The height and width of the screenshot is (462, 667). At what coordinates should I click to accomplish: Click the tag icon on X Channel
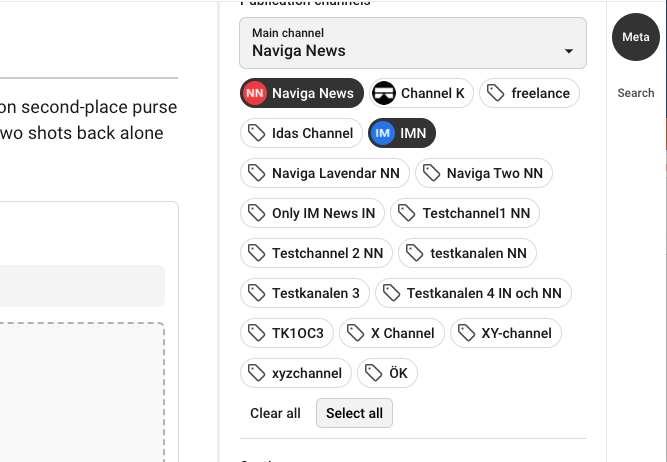click(355, 333)
